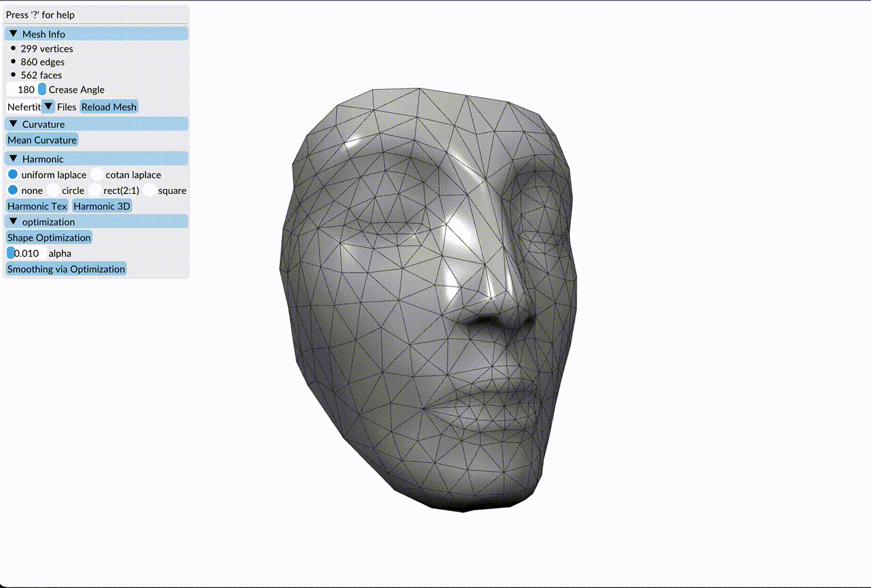Collapse the Harmonic section header
The height and width of the screenshot is (588, 871).
click(x=96, y=159)
